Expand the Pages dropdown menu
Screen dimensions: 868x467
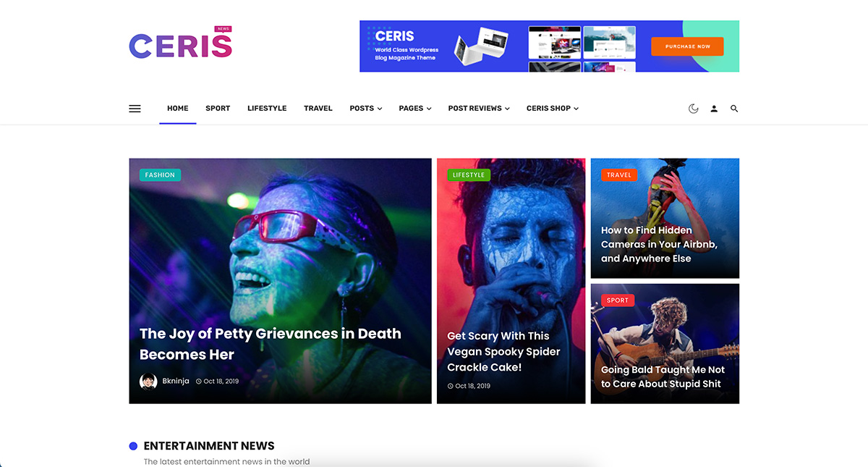click(415, 109)
